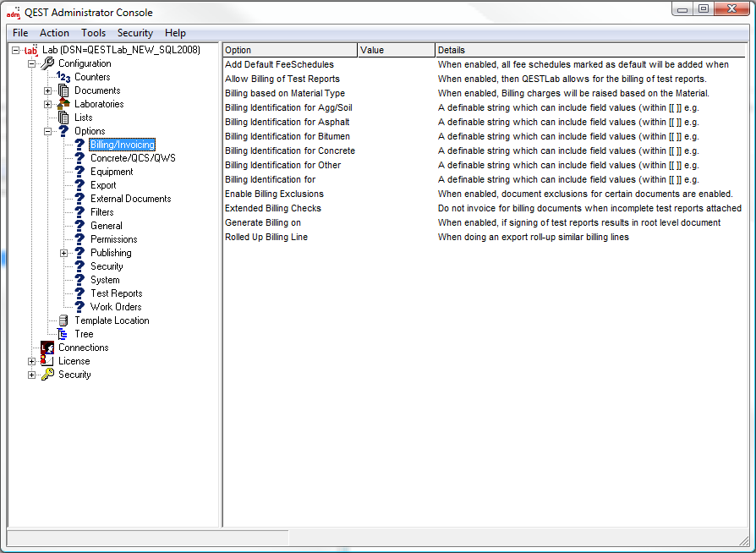Select Concrete/QCS/QWS options item
This screenshot has width=756, height=553.
(x=133, y=158)
